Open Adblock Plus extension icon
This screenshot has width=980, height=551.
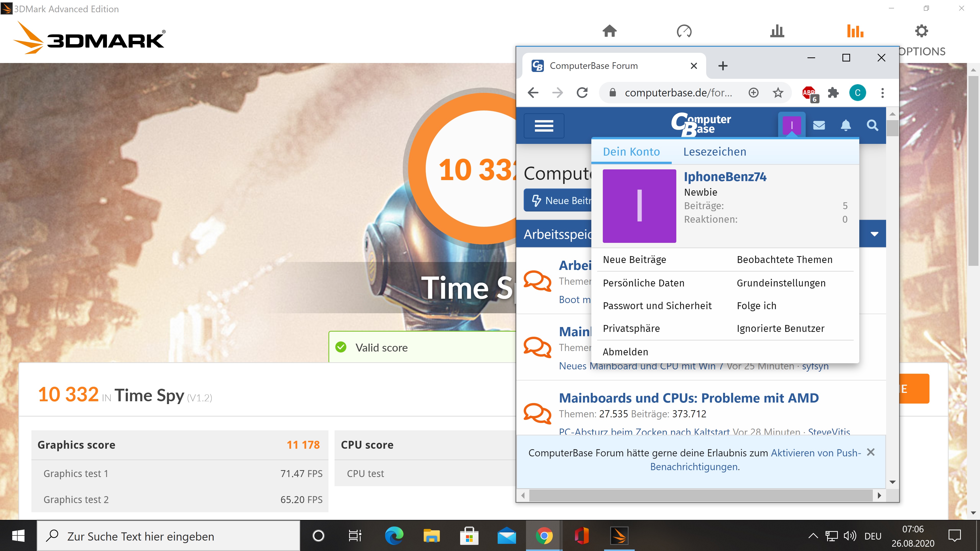pyautogui.click(x=809, y=93)
